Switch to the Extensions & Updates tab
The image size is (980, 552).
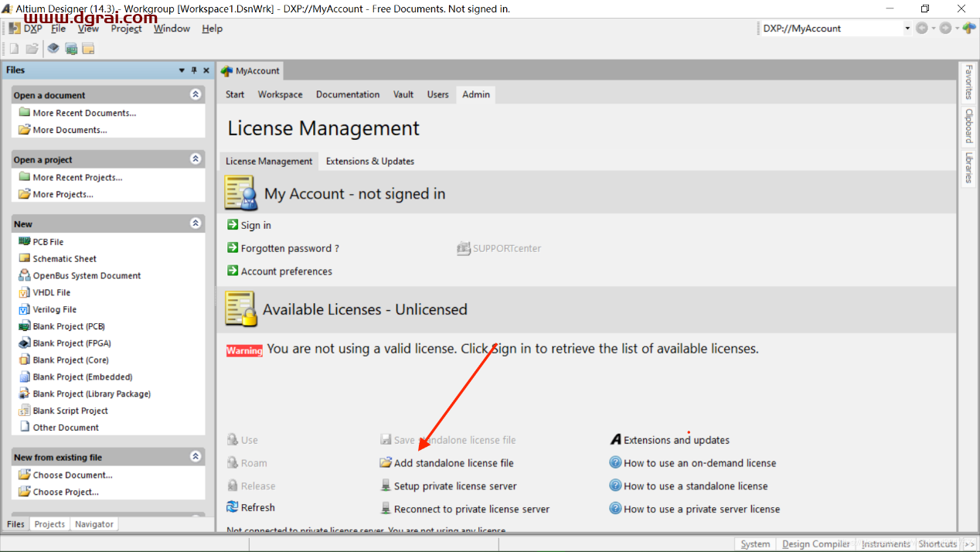point(370,161)
